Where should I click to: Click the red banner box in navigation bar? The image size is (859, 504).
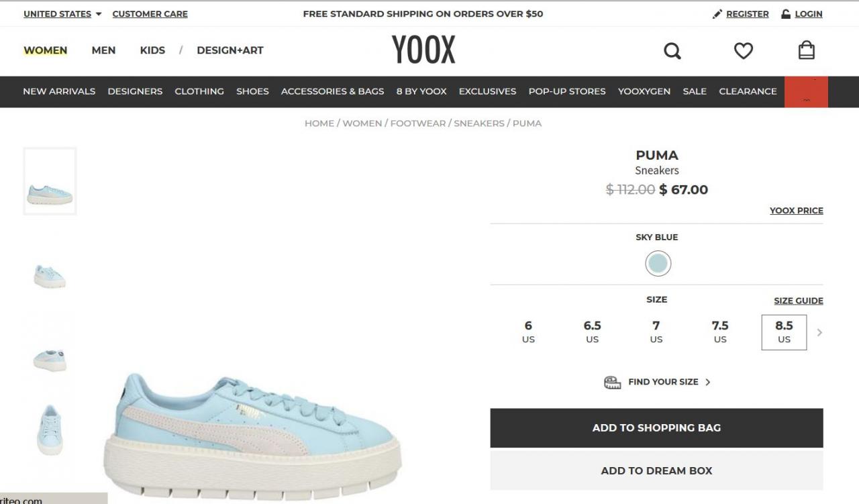(806, 92)
